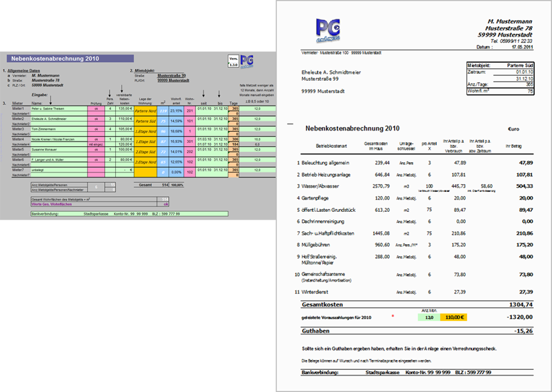This screenshot has height=392, width=552.
Task: Click the PC logo in the spreadsheet header
Action: click(x=247, y=61)
